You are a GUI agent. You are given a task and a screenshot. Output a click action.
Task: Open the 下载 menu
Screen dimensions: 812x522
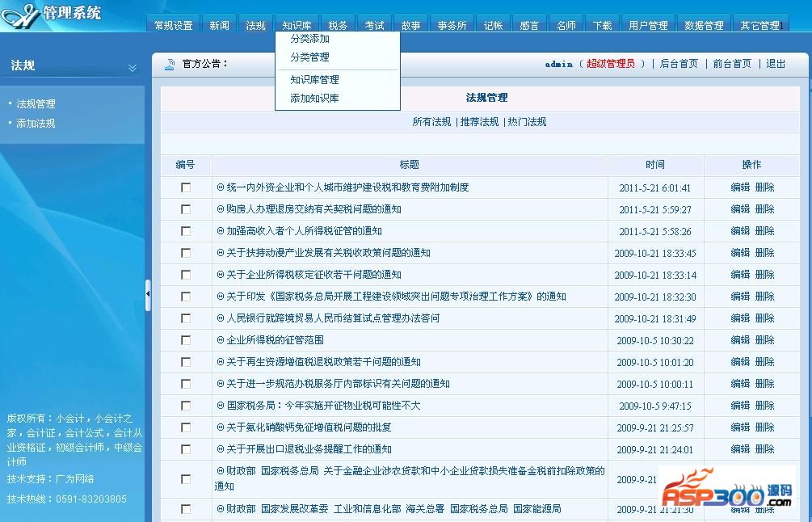coord(602,25)
